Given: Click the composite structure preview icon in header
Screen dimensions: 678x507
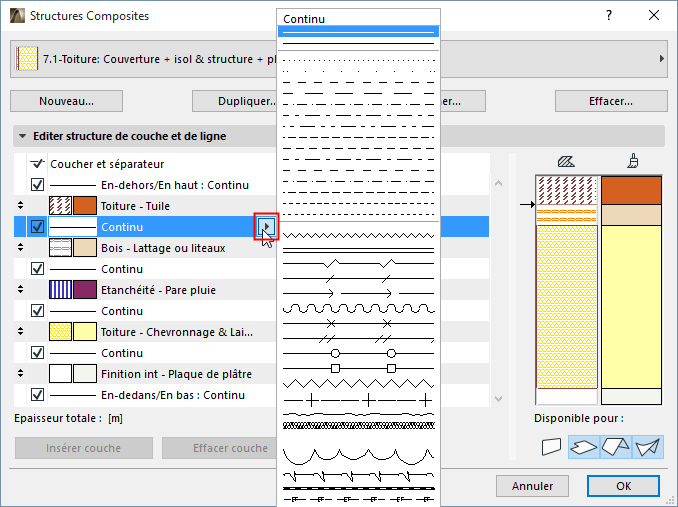Looking at the screenshot, I should (26, 59).
